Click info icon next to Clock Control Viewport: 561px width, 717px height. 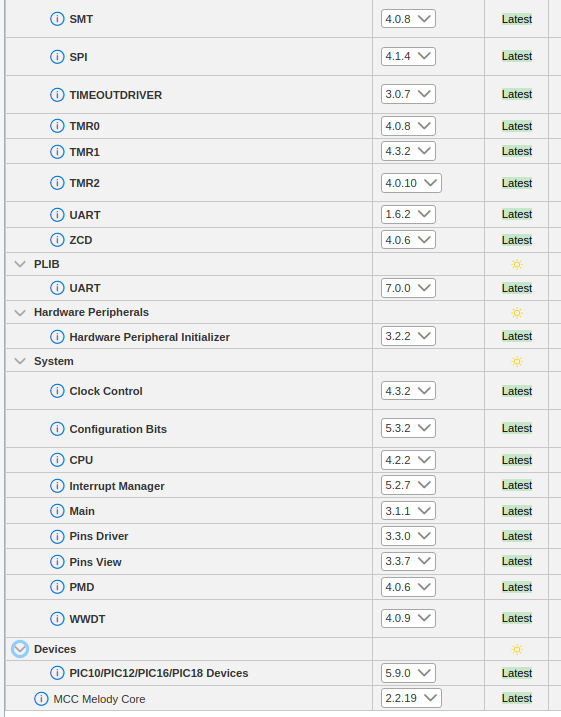[57, 391]
